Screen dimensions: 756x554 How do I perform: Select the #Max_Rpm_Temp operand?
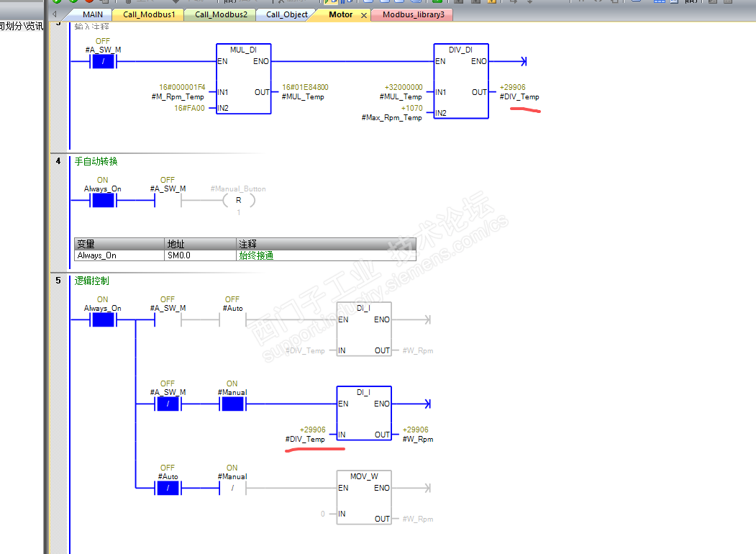pyautogui.click(x=391, y=118)
